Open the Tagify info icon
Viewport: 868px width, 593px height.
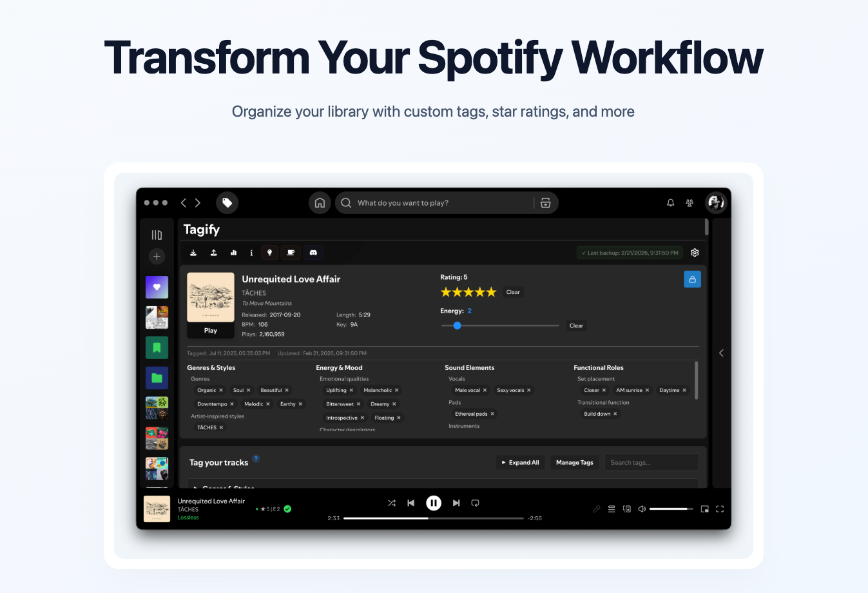[x=251, y=253]
